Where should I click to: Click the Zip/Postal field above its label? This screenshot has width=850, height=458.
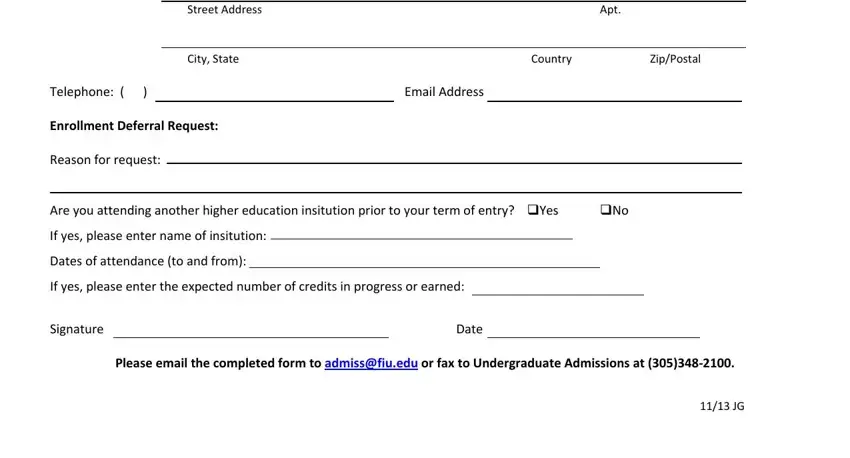675,38
